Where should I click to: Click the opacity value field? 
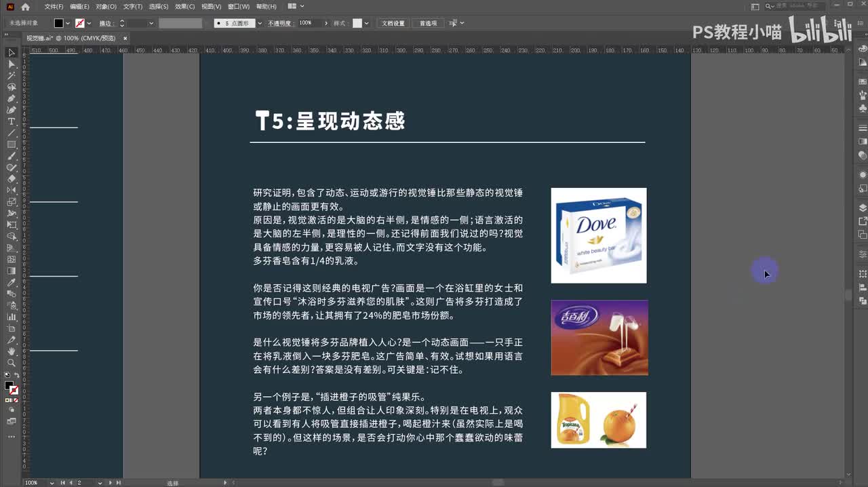(309, 23)
